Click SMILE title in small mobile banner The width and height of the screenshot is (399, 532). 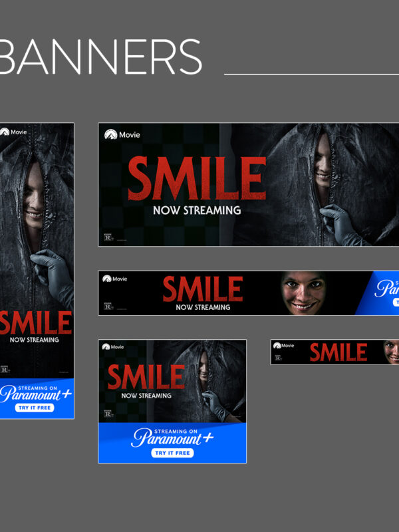[338, 352]
